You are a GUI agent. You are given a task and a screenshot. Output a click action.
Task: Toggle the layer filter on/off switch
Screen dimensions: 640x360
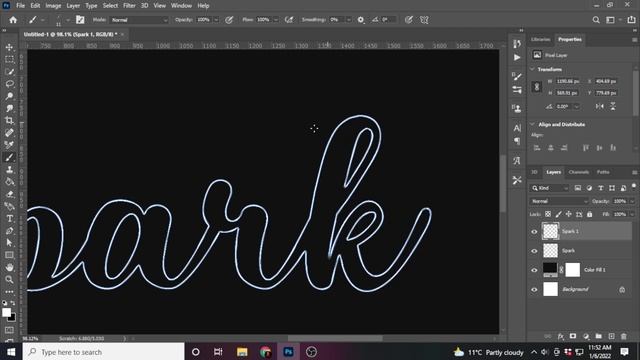[634, 186]
